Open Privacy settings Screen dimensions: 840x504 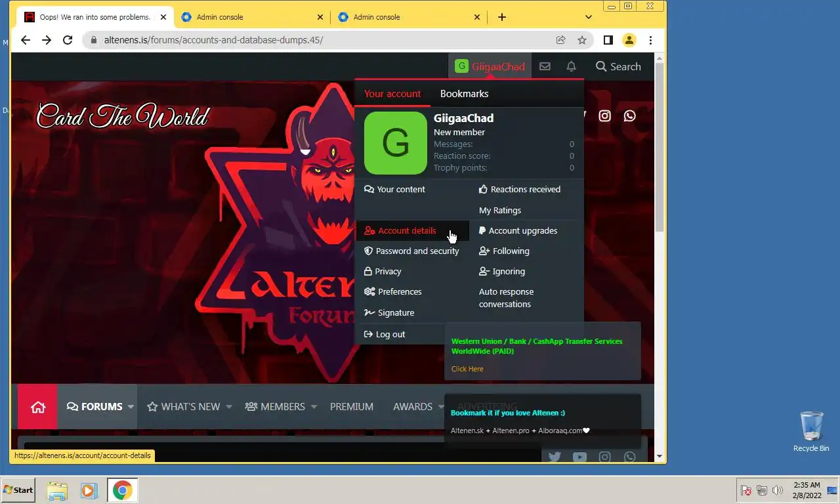[383, 271]
